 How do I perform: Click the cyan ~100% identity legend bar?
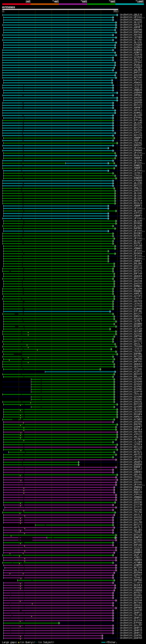point(130,4)
